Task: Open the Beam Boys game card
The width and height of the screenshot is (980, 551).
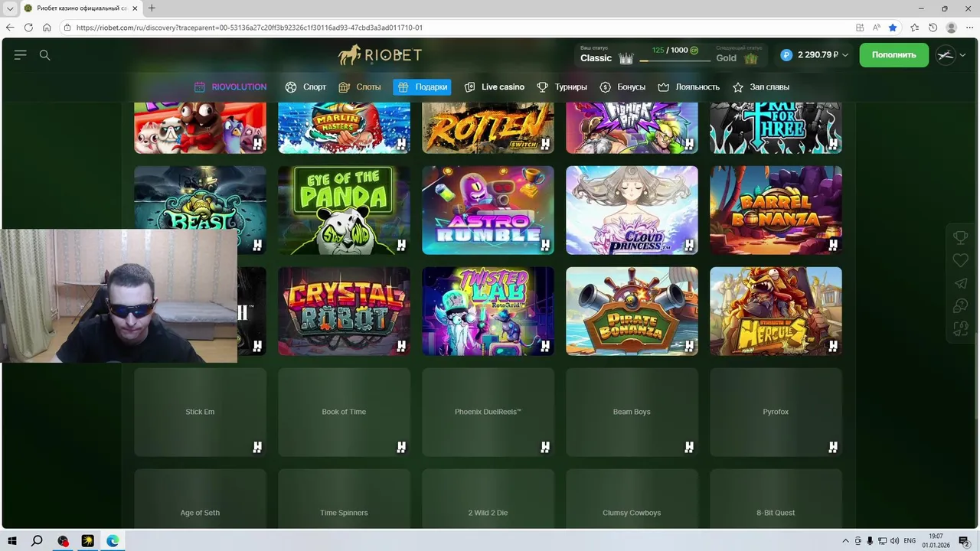Action: tap(632, 412)
